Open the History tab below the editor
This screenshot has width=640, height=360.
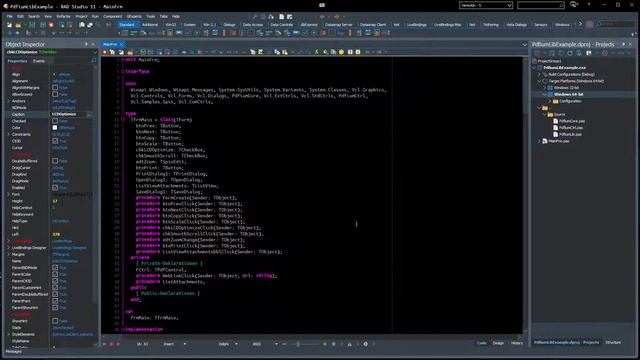(x=516, y=343)
